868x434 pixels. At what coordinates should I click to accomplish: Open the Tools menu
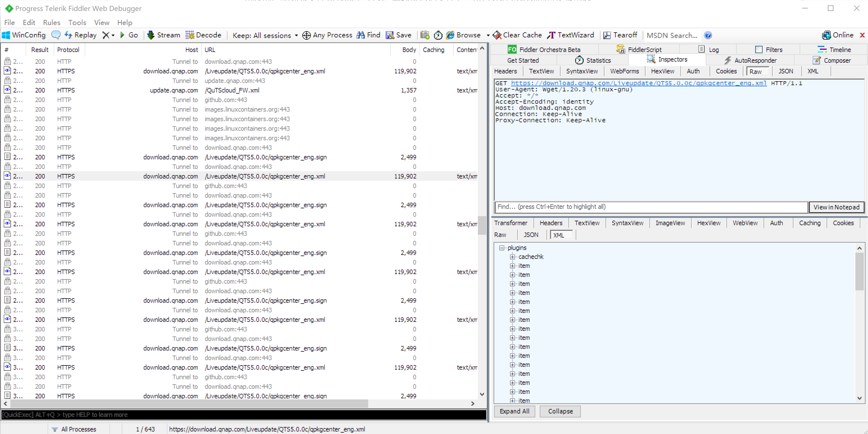77,22
